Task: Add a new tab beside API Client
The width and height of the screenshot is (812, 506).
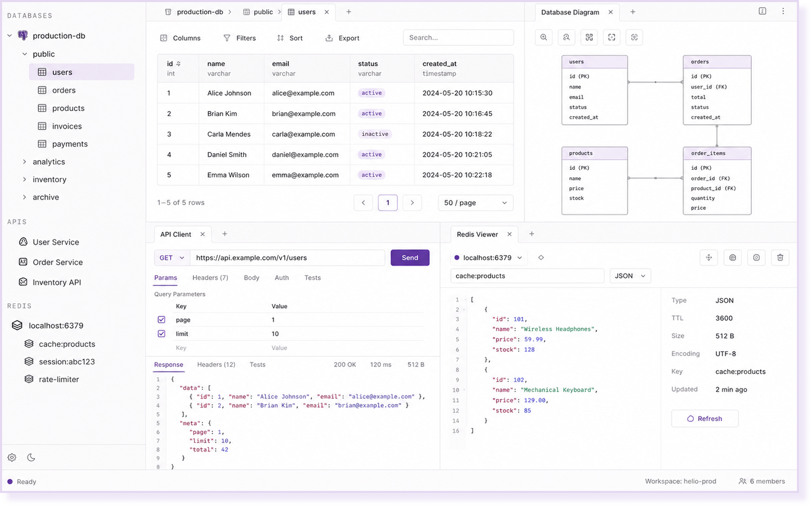Action: 225,234
